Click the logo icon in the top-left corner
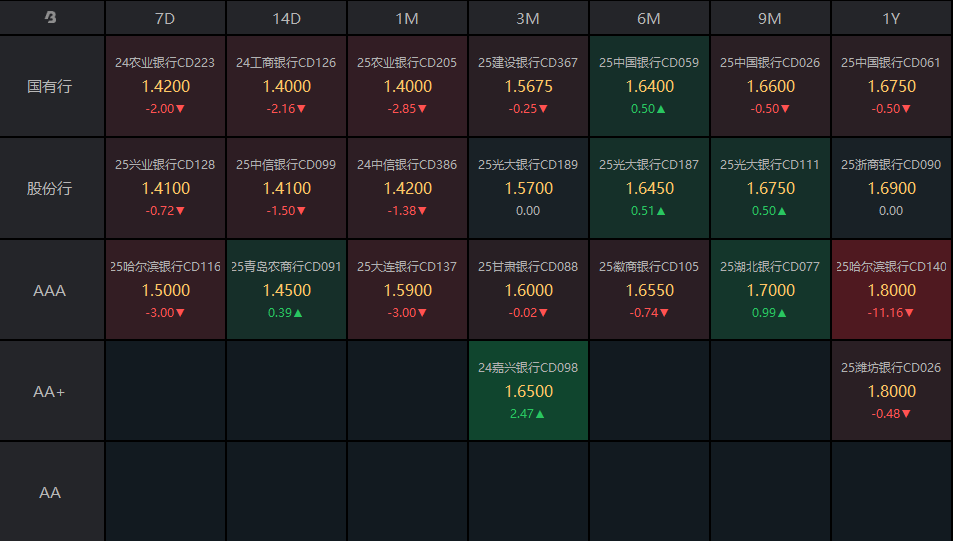953x541 pixels. (51, 18)
